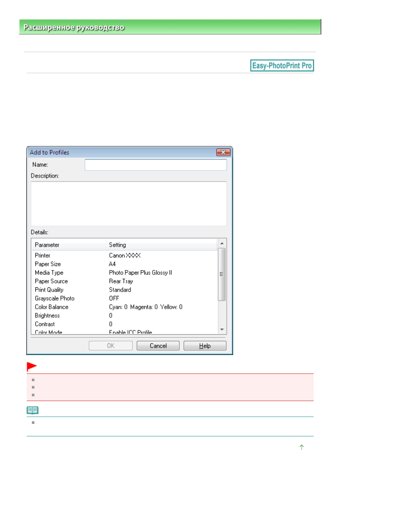411x532 pixels.
Task: Click the 'Cyan: 0 Magenta: 0 Yellow: 0' value
Action: click(146, 307)
